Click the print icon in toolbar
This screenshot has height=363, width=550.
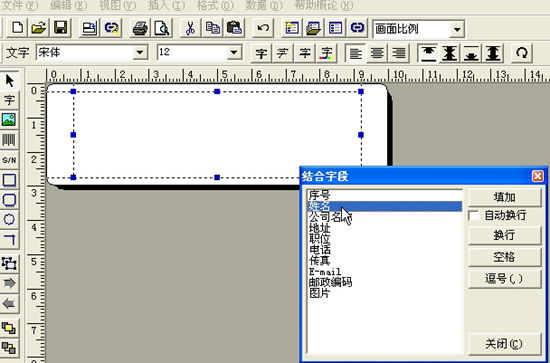(x=140, y=28)
